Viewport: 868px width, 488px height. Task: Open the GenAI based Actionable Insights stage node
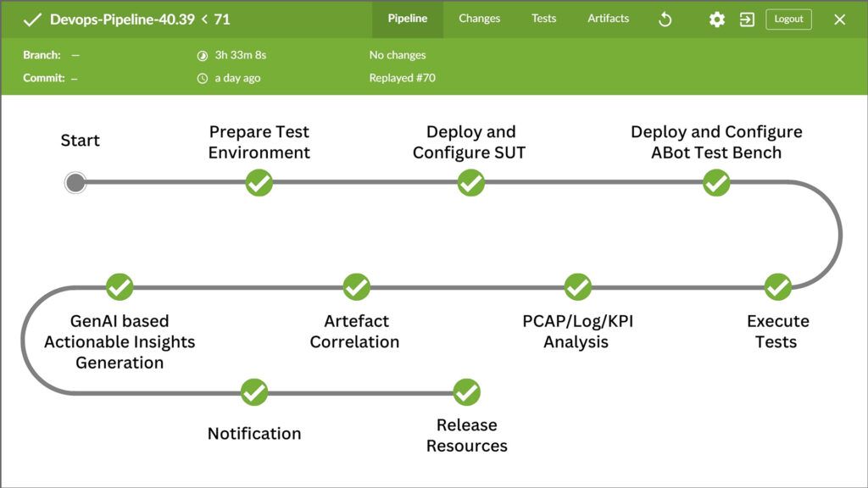pyautogui.click(x=120, y=286)
